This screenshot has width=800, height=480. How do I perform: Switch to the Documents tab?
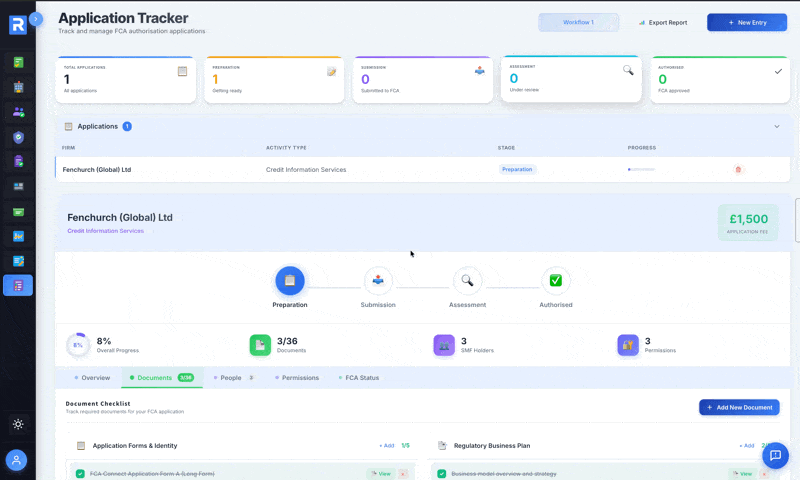click(x=162, y=378)
